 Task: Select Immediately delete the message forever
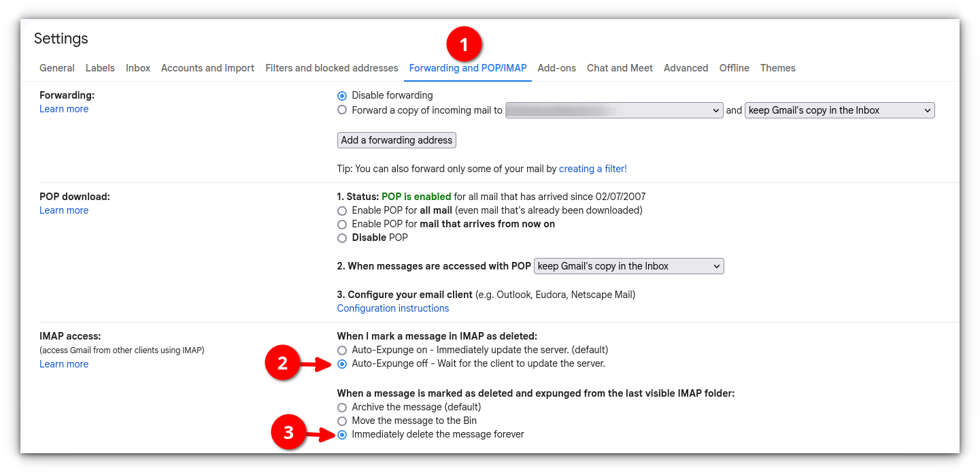point(342,435)
